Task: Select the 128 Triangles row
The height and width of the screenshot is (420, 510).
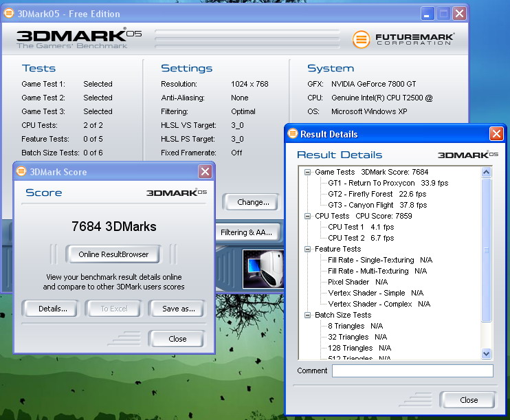Action: click(x=359, y=348)
